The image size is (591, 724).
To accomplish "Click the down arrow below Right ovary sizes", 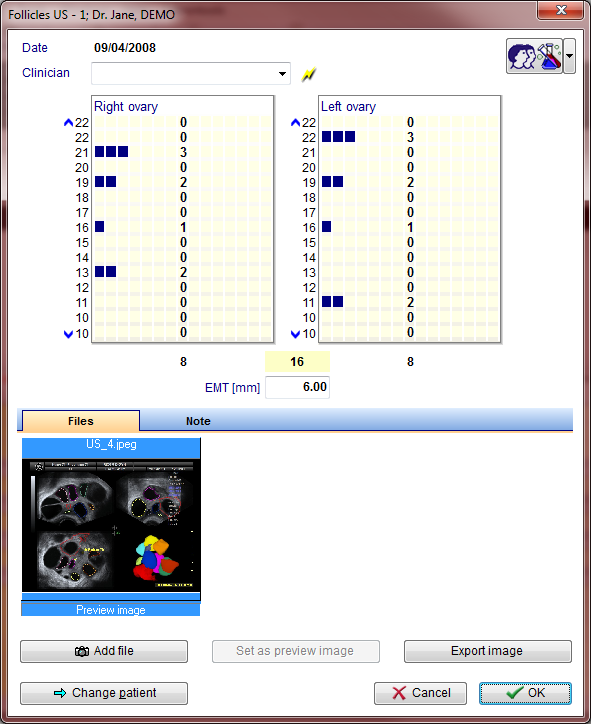I will tap(68, 334).
